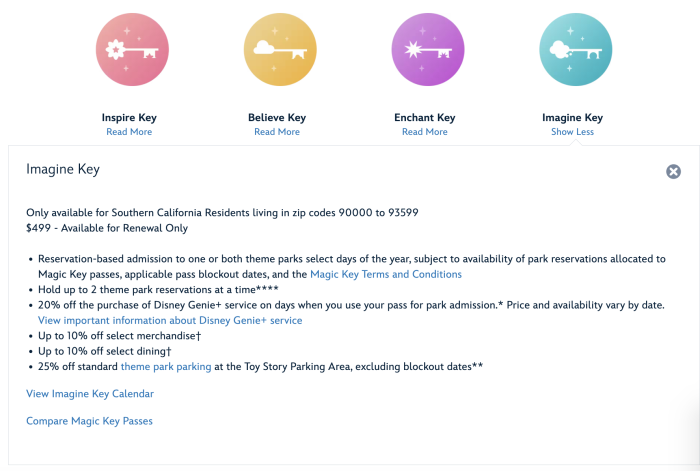Select the Inspire Key title
Screen dimensions: 700x471
129,118
